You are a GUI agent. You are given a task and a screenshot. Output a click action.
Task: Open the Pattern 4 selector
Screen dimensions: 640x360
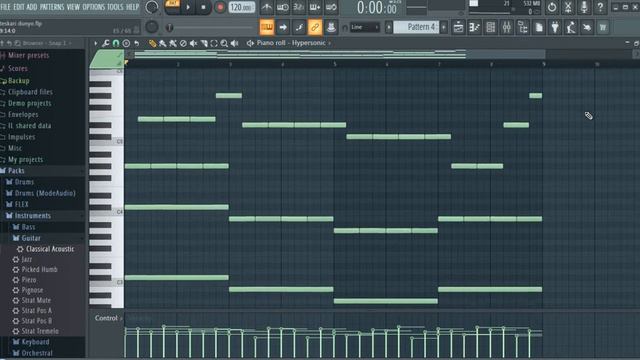click(x=416, y=27)
